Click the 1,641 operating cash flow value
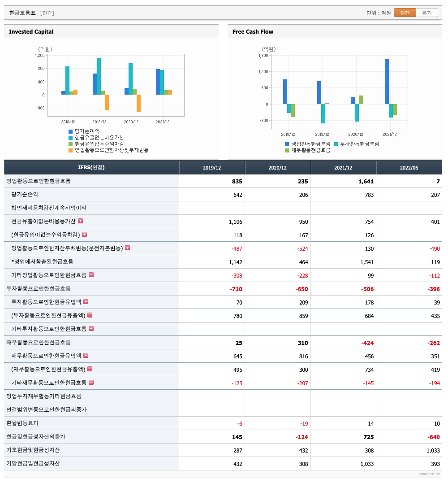The image size is (448, 483). pos(366,182)
